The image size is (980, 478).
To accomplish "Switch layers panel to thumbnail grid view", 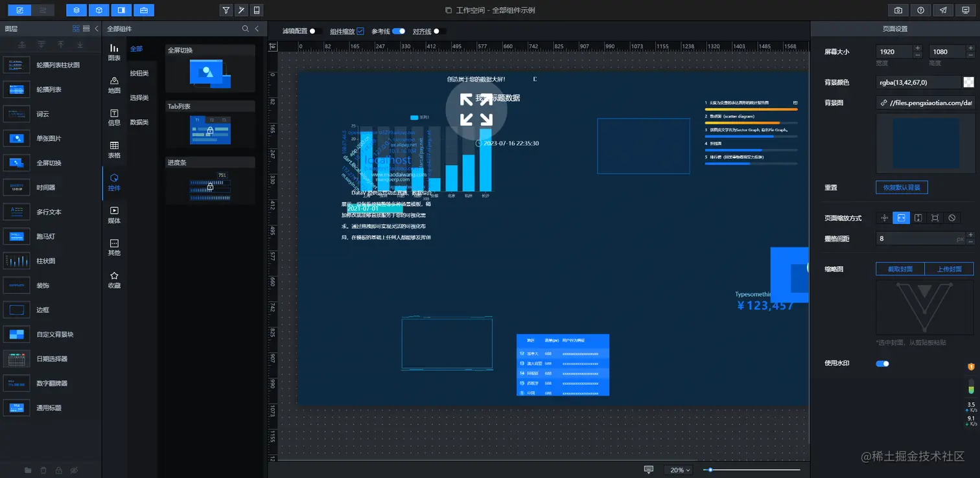I will [76, 28].
